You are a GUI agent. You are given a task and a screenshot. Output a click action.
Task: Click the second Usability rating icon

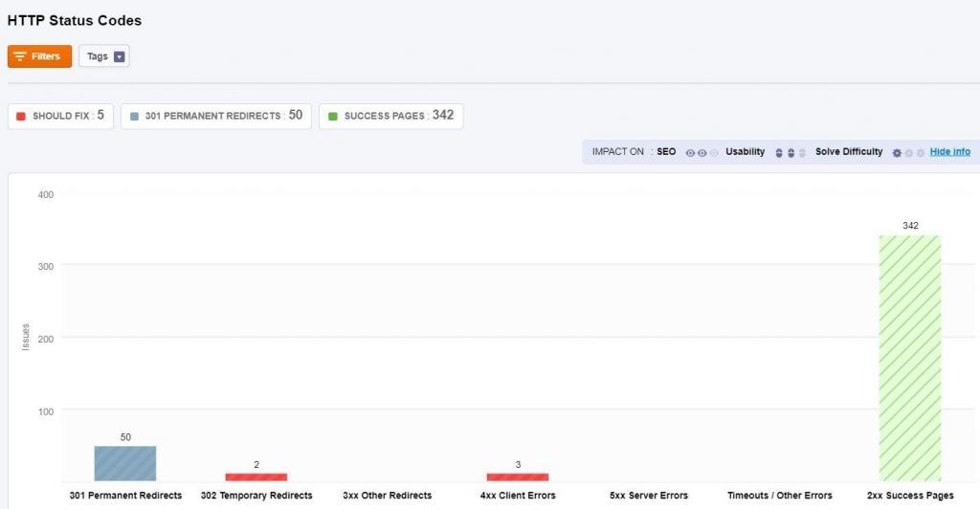tap(791, 153)
